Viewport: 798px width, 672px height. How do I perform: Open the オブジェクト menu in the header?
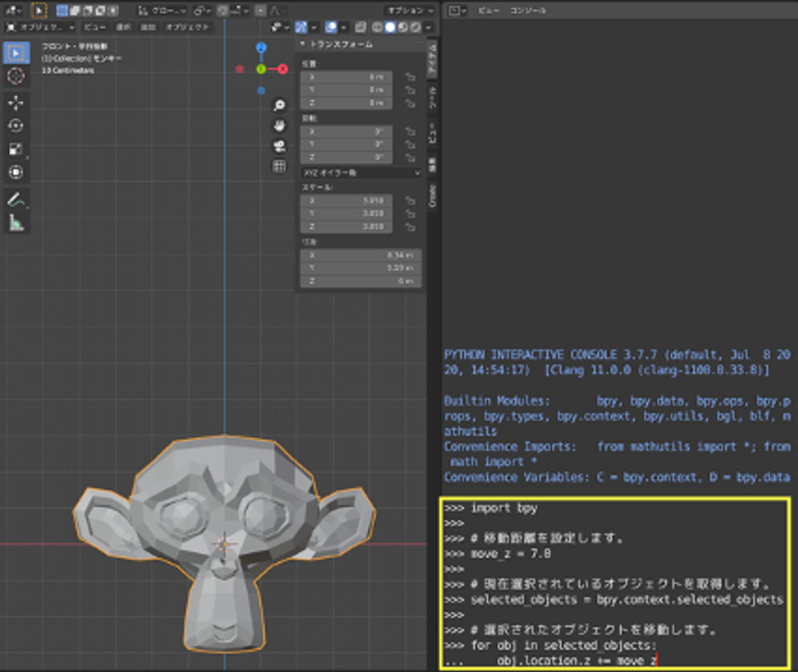pos(186,27)
